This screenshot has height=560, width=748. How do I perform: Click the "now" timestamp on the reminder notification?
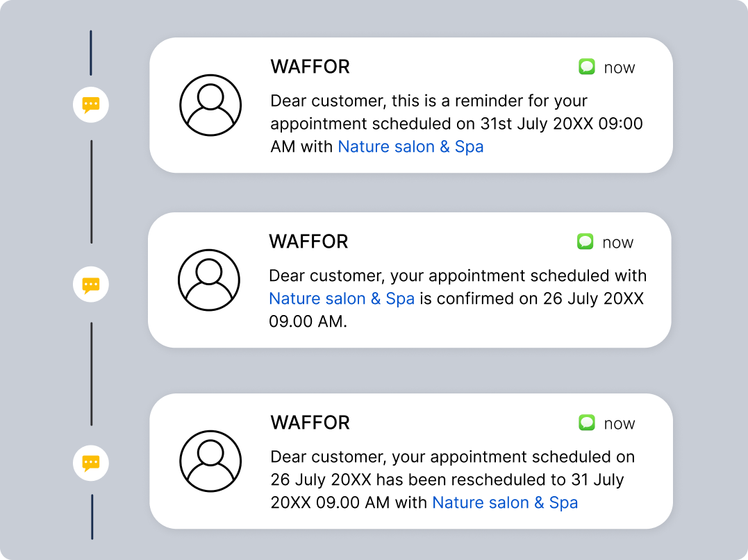(620, 67)
